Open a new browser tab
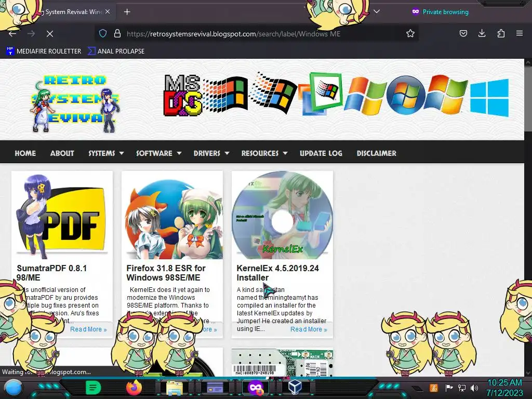This screenshot has width=532, height=399. coord(127,12)
